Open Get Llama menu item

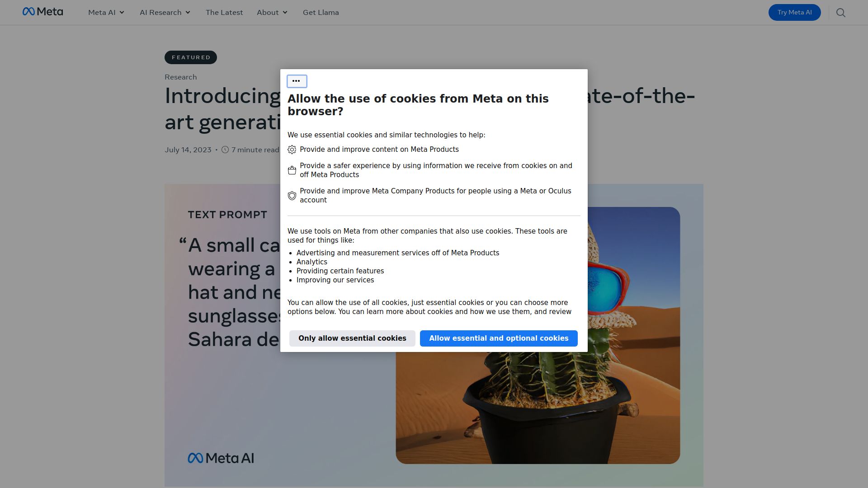(x=321, y=13)
